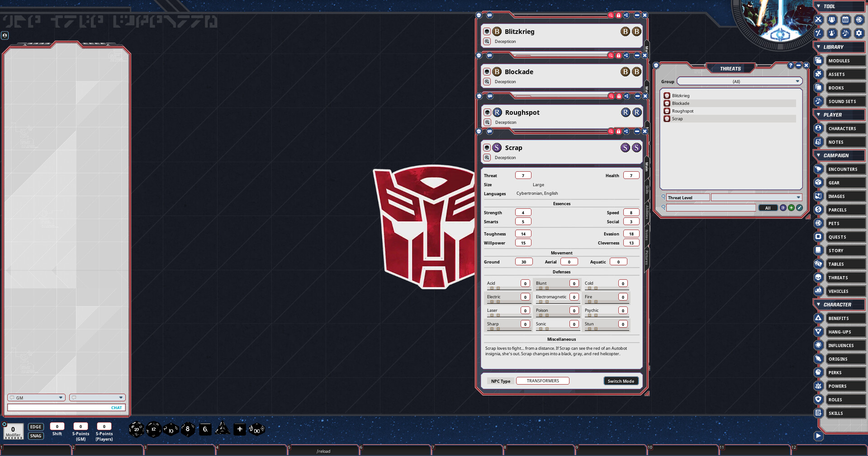Enable the EDGE toggle near the modifier box
Viewport: 868px width, 456px height.
(x=36, y=427)
